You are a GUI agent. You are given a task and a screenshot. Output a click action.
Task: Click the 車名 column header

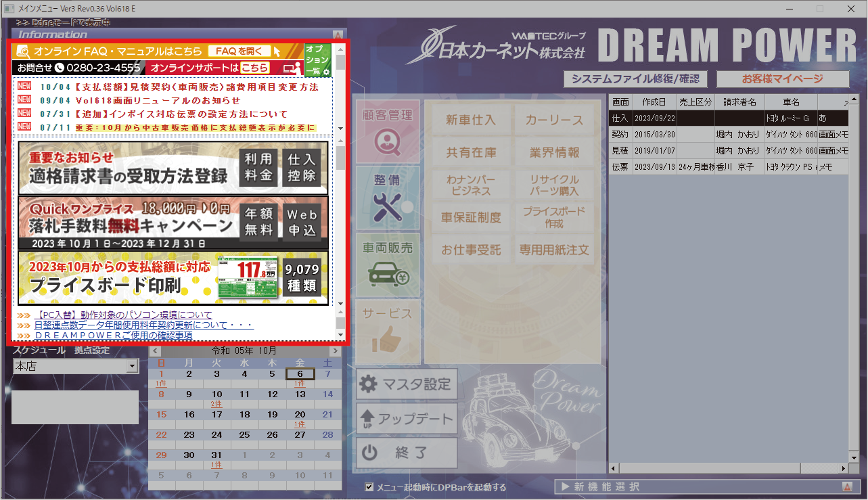coord(791,102)
